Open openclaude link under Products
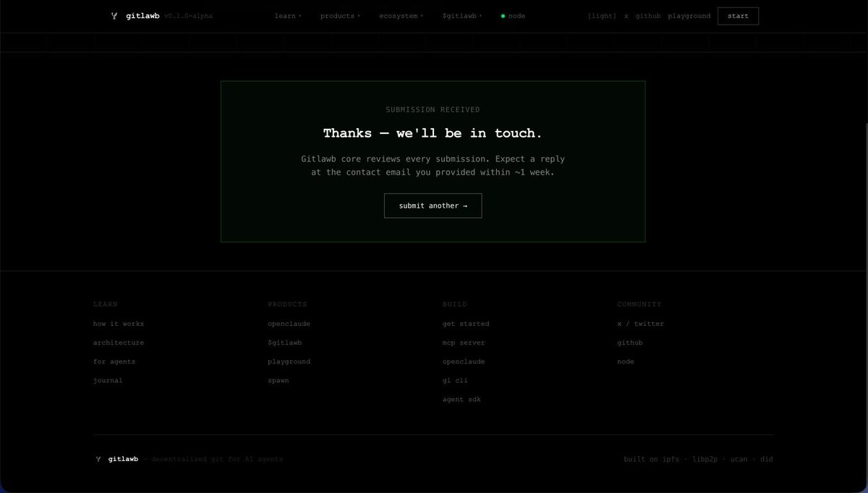Image resolution: width=868 pixels, height=493 pixels. [289, 324]
